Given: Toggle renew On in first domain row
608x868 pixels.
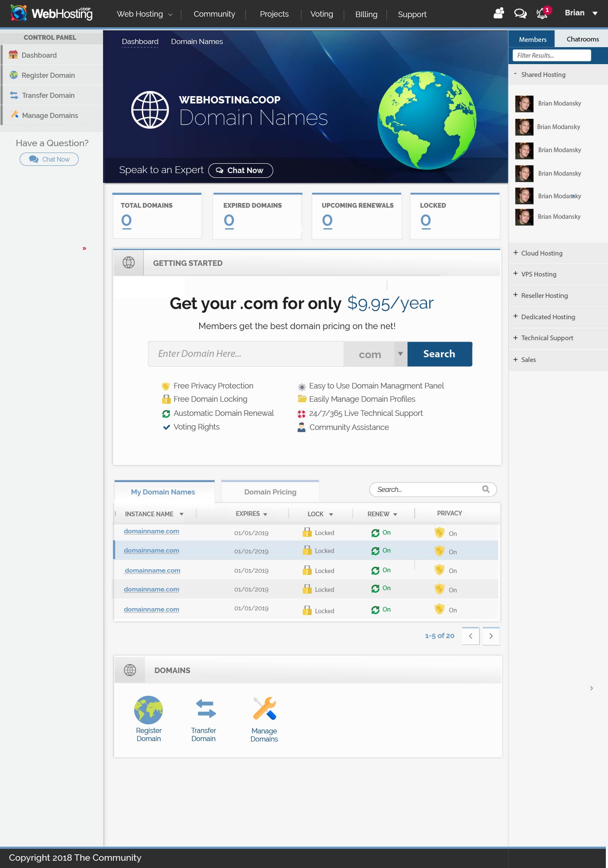Looking at the screenshot, I should coord(381,533).
